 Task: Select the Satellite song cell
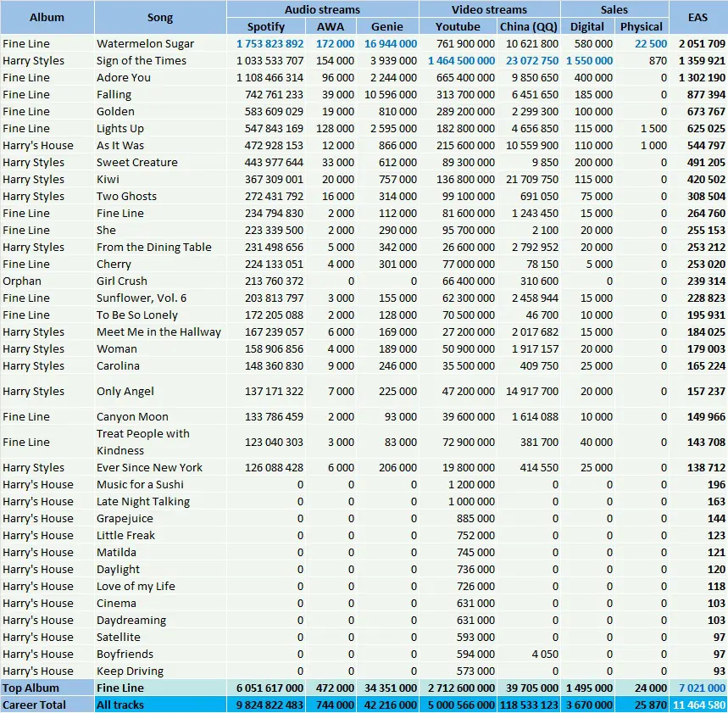pos(160,637)
